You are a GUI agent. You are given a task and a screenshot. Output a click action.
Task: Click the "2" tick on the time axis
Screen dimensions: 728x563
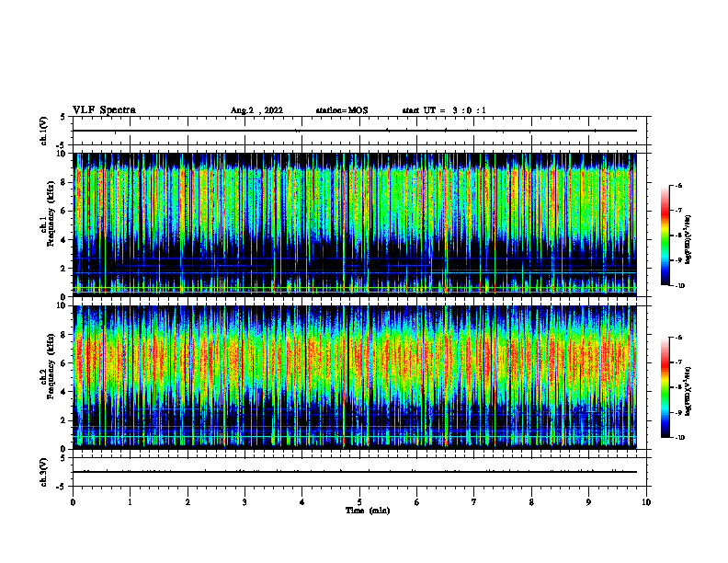coord(188,502)
